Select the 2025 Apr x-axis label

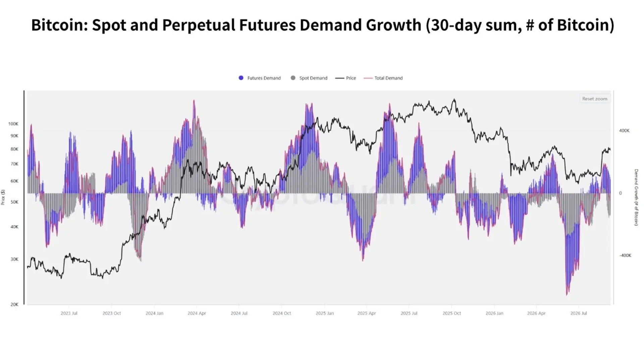click(x=367, y=313)
